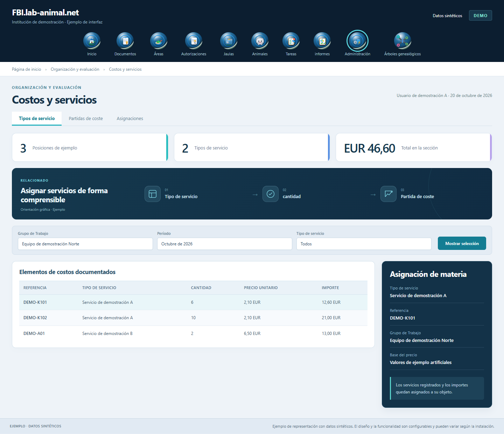This screenshot has width=504, height=434.
Task: Click the Servicio de demostración B cell
Action: [107, 334]
